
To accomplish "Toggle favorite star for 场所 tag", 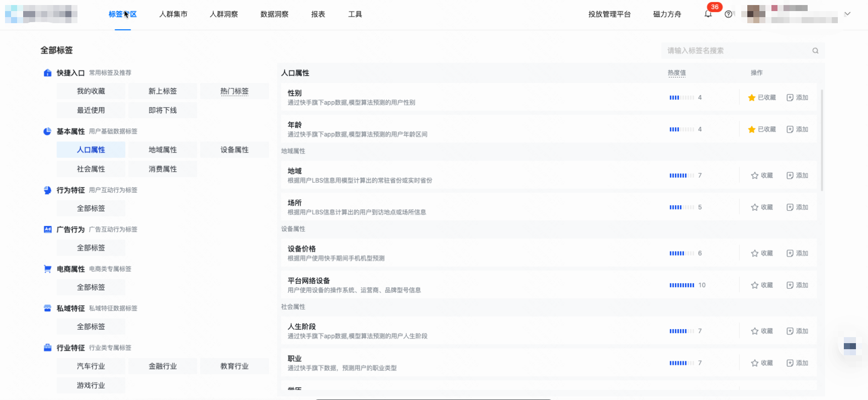I will point(754,207).
